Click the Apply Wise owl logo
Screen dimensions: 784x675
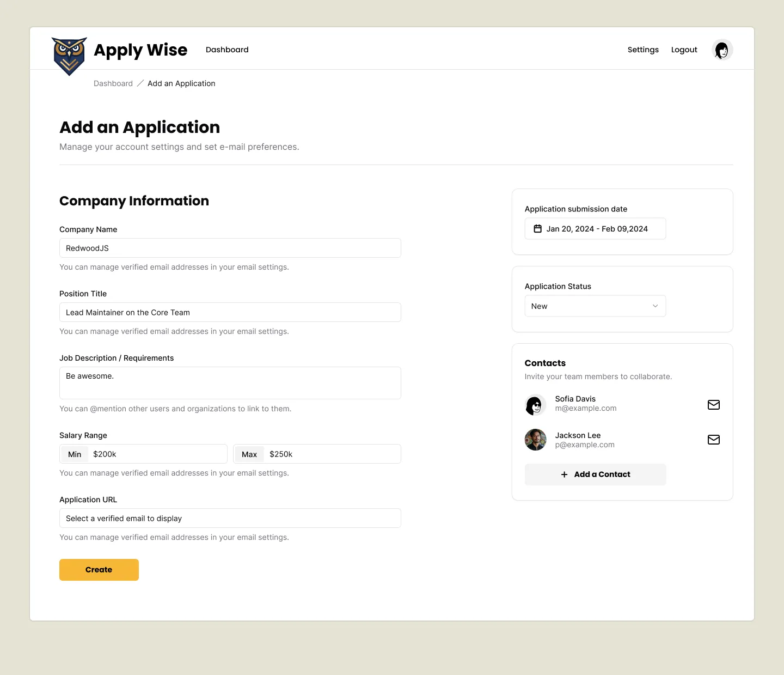[x=69, y=55]
